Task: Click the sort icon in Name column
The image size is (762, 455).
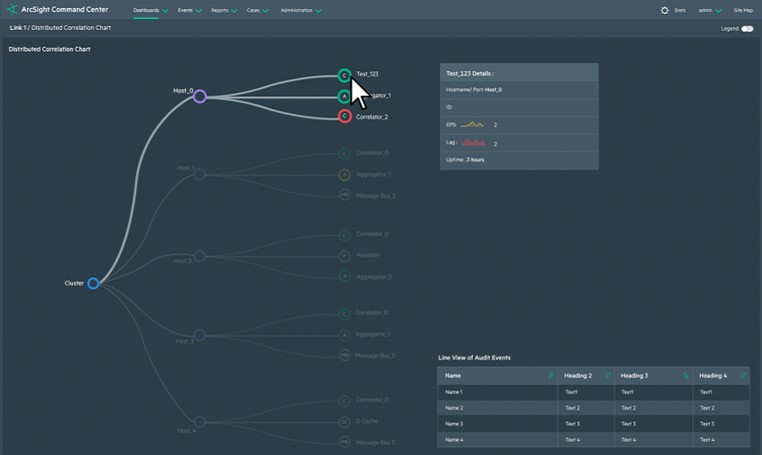Action: pyautogui.click(x=550, y=375)
